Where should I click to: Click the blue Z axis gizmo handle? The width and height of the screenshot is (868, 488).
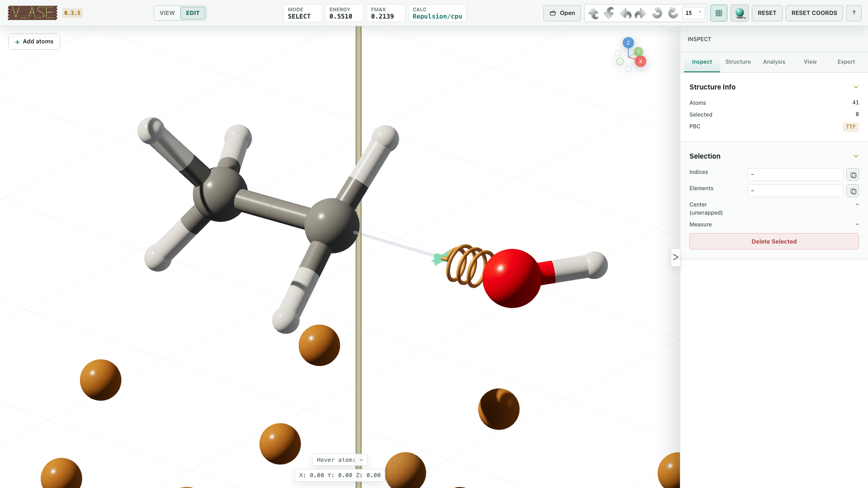[x=628, y=43]
